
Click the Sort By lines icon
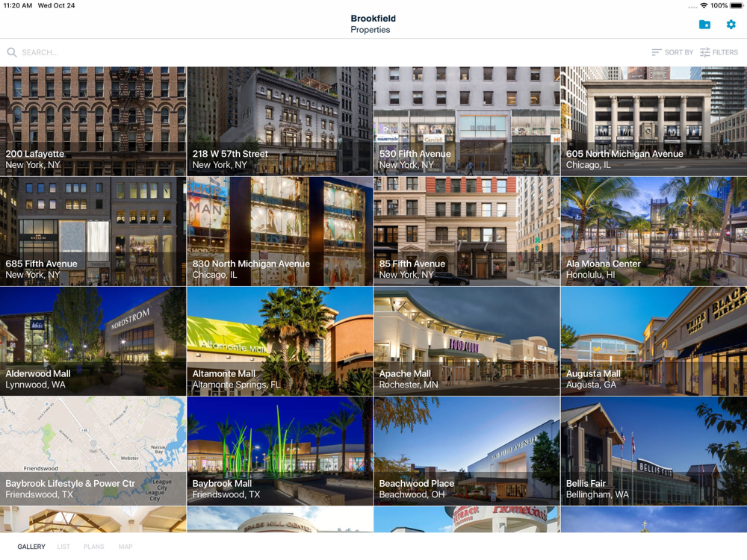(657, 52)
